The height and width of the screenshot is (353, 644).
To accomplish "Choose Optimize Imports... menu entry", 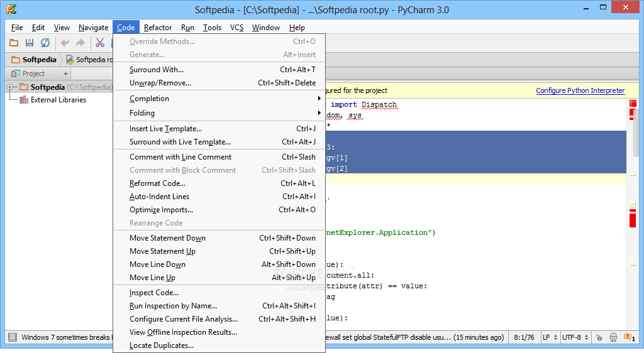I will 219,210.
